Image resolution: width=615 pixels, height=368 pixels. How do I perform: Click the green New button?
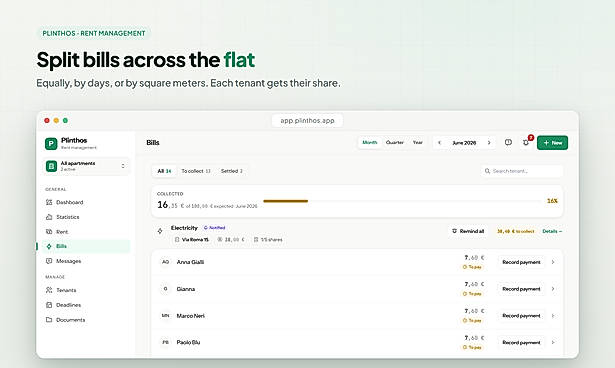(x=552, y=143)
